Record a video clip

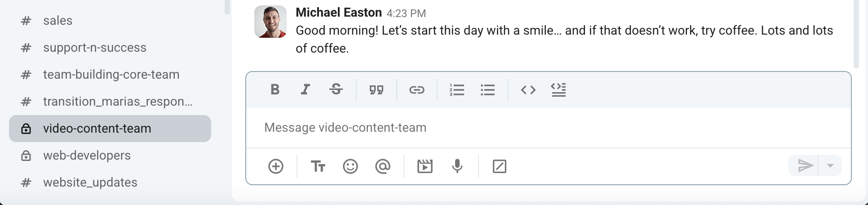425,166
